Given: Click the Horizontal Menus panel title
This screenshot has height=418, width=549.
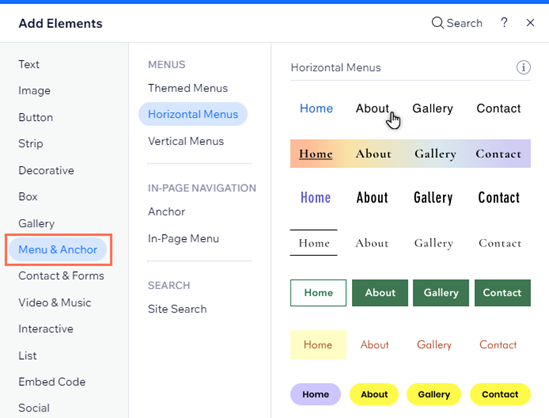Looking at the screenshot, I should click(336, 67).
